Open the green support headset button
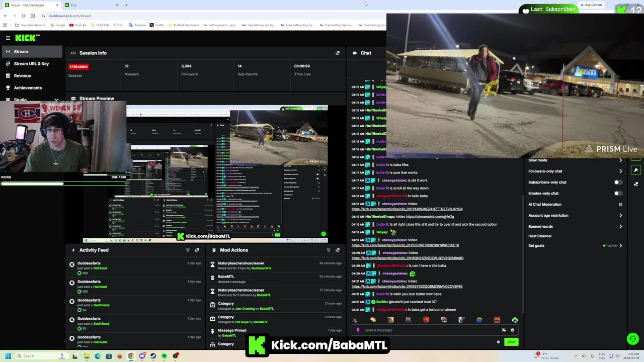Screen dimensions: 644x362 (633, 339)
